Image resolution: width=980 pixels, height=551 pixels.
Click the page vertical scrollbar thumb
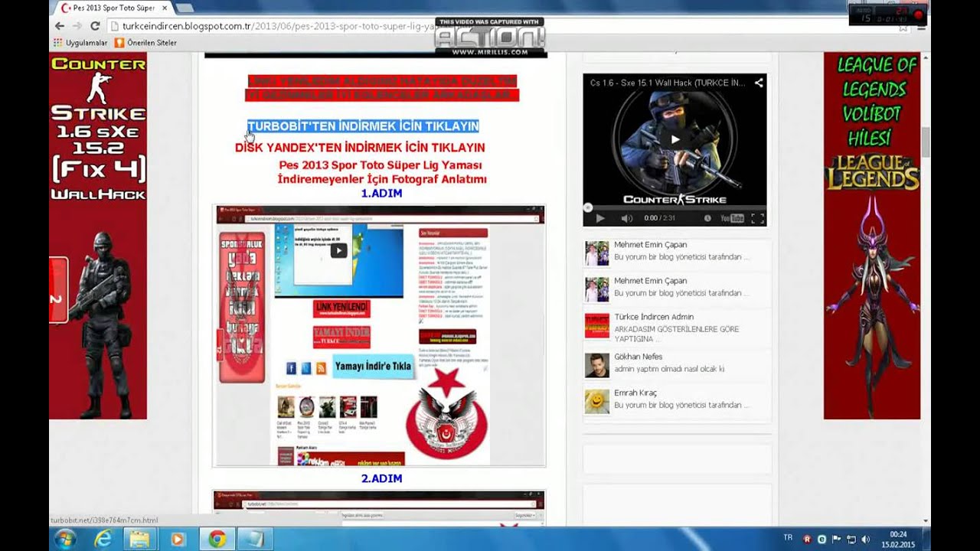(926, 142)
